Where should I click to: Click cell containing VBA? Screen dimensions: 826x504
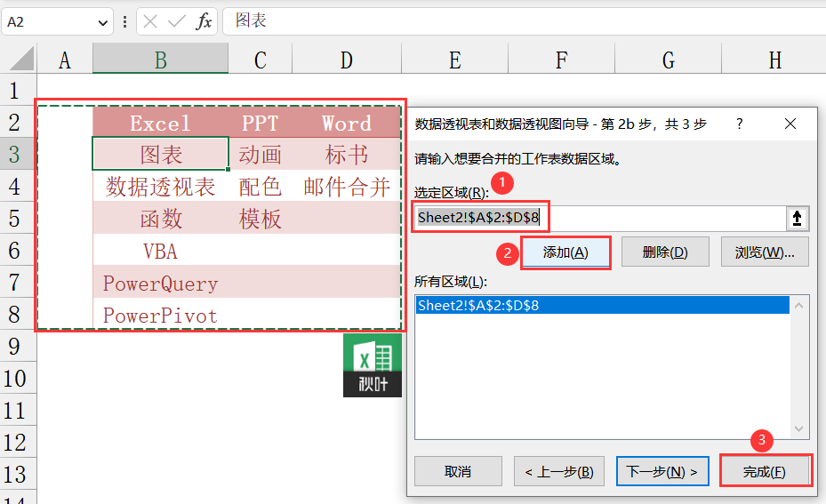pyautogui.click(x=161, y=250)
